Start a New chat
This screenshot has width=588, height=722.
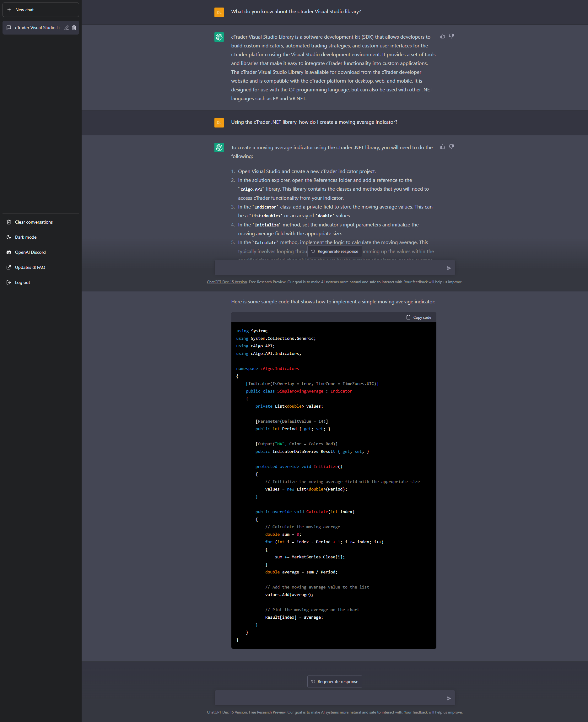pyautogui.click(x=40, y=10)
